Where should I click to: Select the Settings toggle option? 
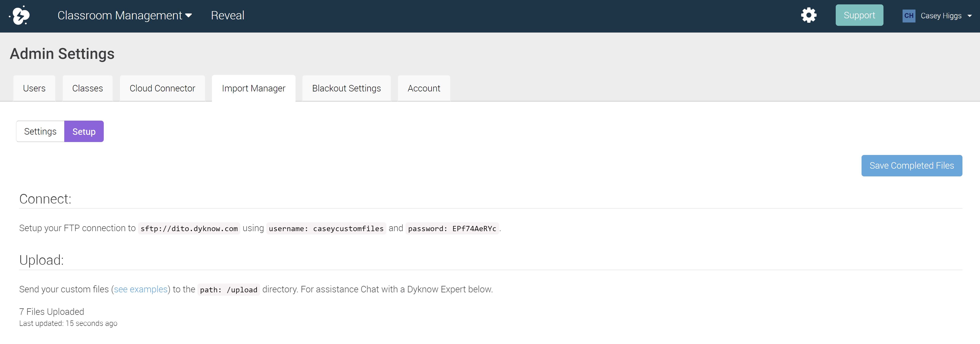40,131
